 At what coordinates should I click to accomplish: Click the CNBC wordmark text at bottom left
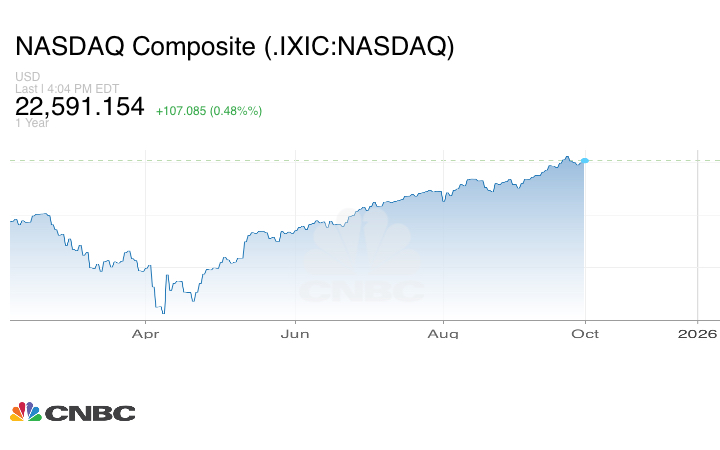pos(90,412)
